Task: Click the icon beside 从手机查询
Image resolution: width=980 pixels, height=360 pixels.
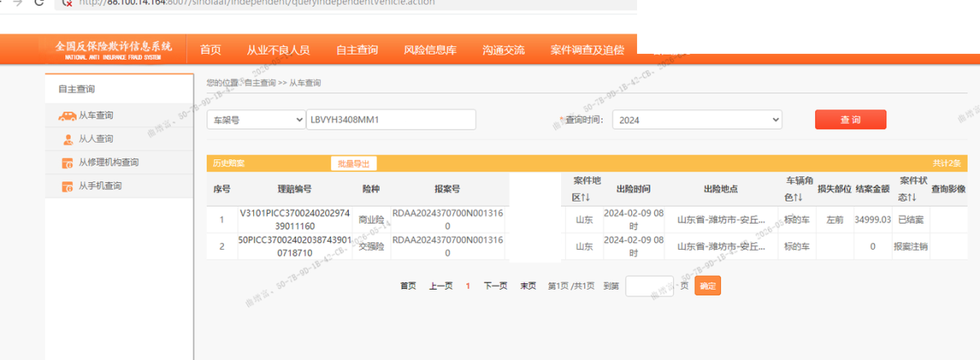Action: click(x=68, y=187)
